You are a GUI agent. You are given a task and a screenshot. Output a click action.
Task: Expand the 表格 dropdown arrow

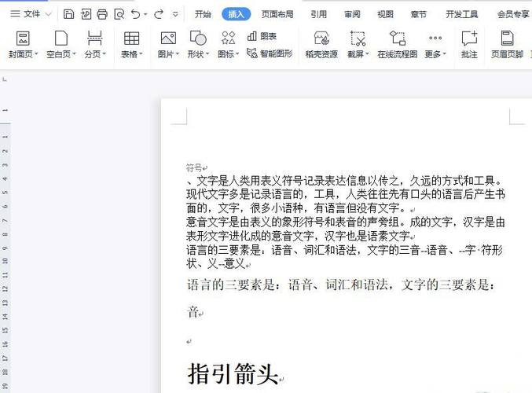tap(141, 54)
